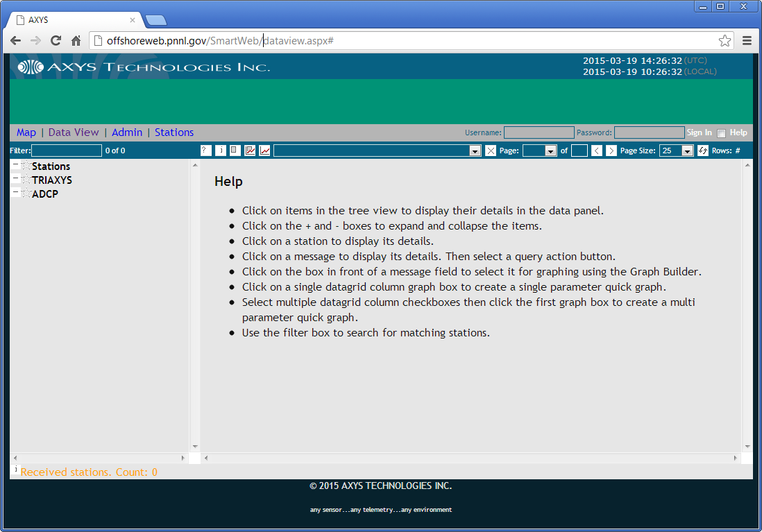Open the wide query dropdown
Viewport: 762px width, 532px height.
pyautogui.click(x=475, y=151)
